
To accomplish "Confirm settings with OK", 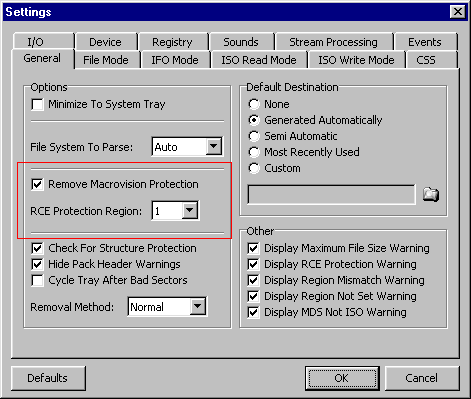I will 342,378.
